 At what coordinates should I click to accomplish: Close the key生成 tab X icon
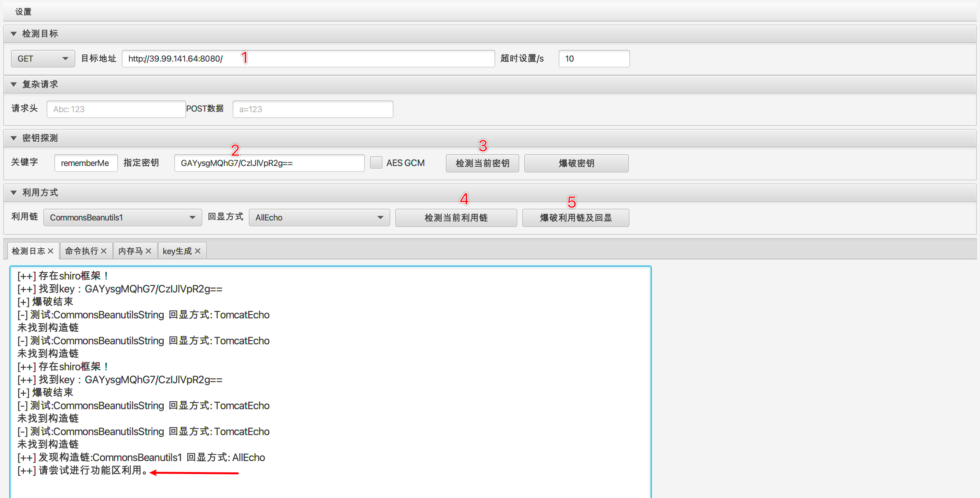tap(197, 251)
